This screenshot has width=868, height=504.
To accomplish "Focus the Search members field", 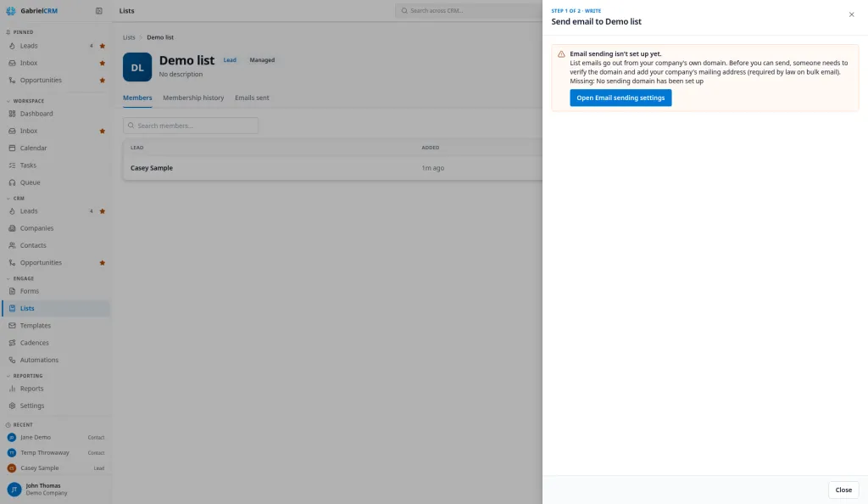I will (x=191, y=126).
